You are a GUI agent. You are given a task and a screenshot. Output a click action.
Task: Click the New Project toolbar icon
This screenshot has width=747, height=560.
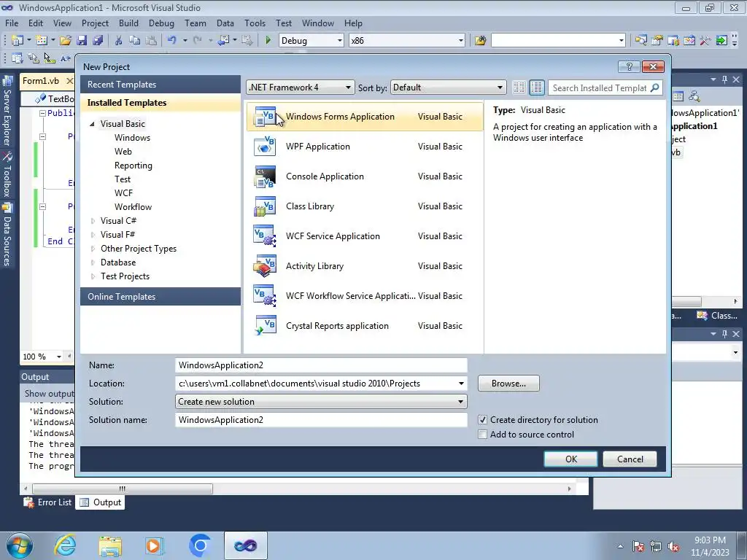pos(18,41)
